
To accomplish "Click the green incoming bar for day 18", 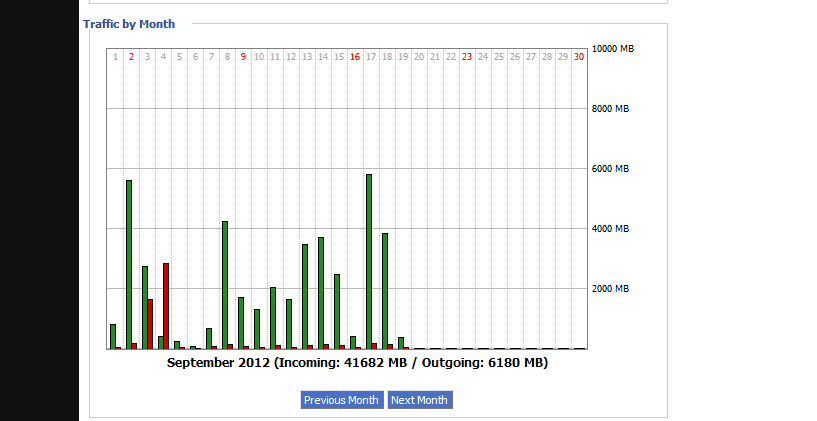I will click(x=385, y=291).
